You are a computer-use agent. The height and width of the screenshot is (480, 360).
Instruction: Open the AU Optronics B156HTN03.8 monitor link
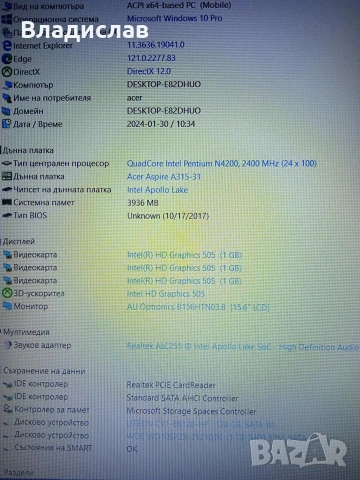pos(198,307)
